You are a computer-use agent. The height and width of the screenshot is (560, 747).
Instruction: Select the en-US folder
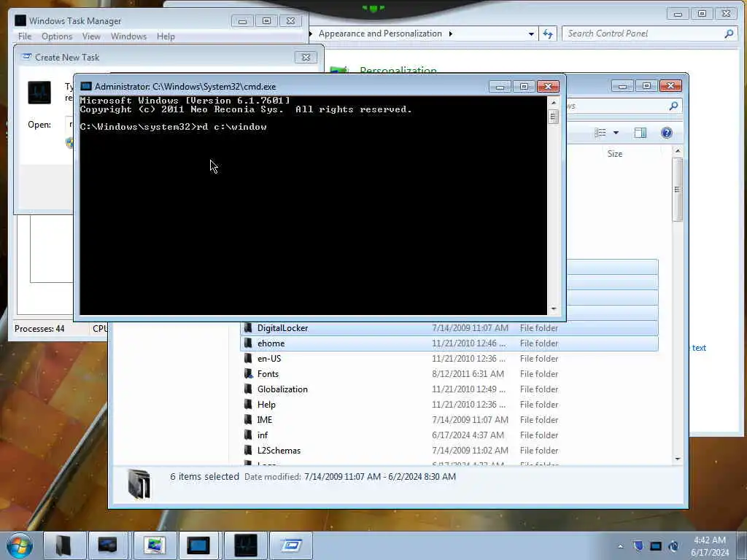449,359
